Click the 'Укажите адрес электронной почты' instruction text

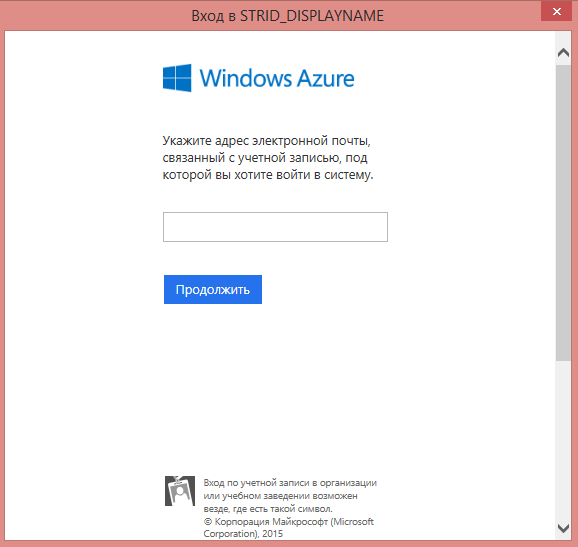268,158
